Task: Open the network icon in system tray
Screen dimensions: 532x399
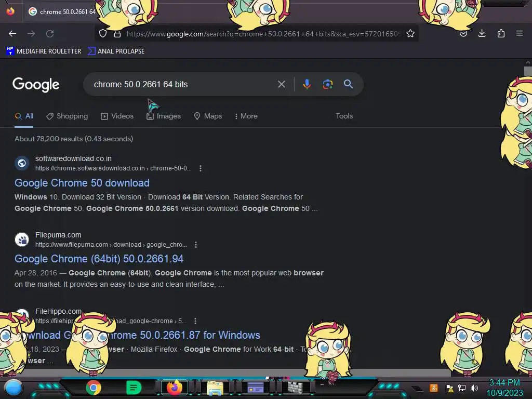Action: point(462,388)
